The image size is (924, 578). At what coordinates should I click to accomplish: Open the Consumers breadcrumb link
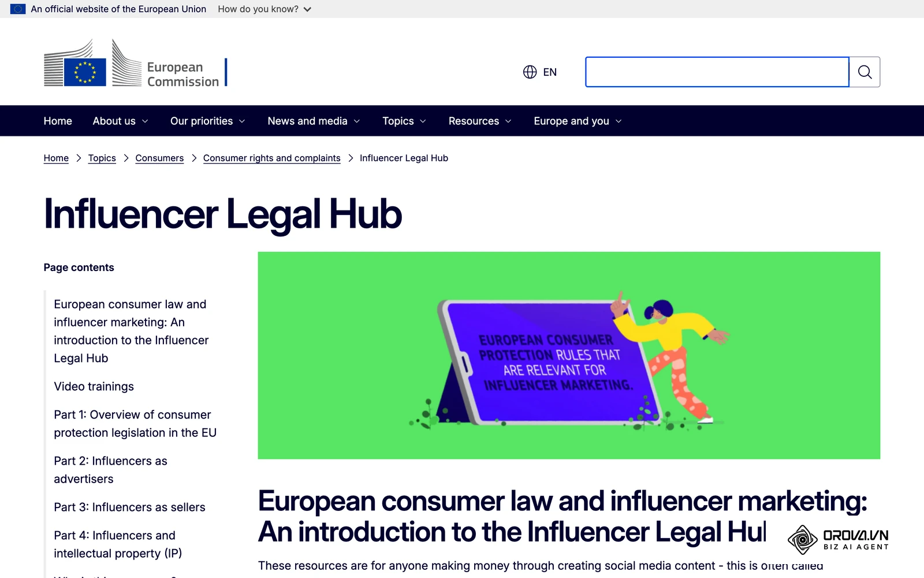(x=159, y=158)
